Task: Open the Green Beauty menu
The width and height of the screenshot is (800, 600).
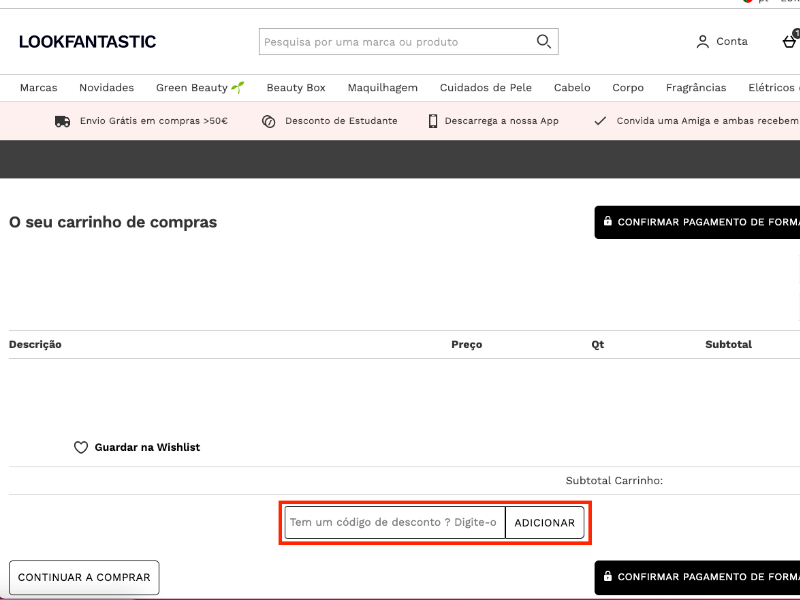Action: (x=200, y=88)
